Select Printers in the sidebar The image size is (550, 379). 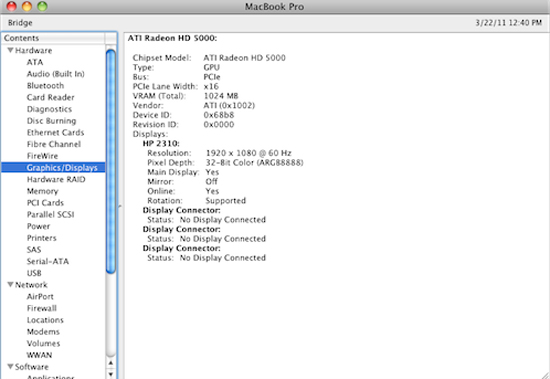pyautogui.click(x=41, y=238)
